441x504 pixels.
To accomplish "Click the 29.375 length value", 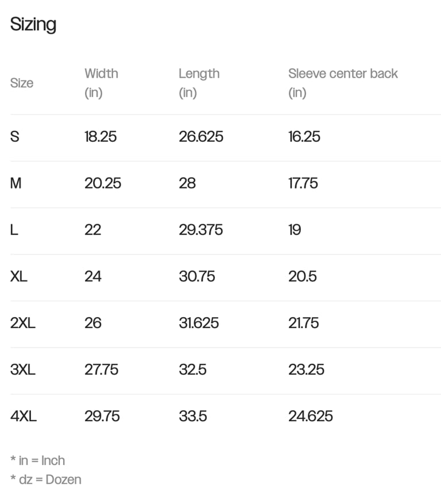I will tap(201, 230).
